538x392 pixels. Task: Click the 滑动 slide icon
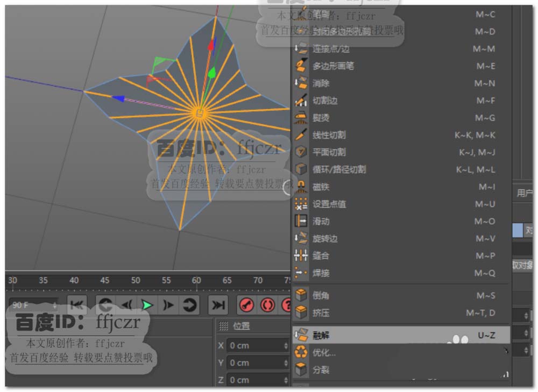(301, 221)
